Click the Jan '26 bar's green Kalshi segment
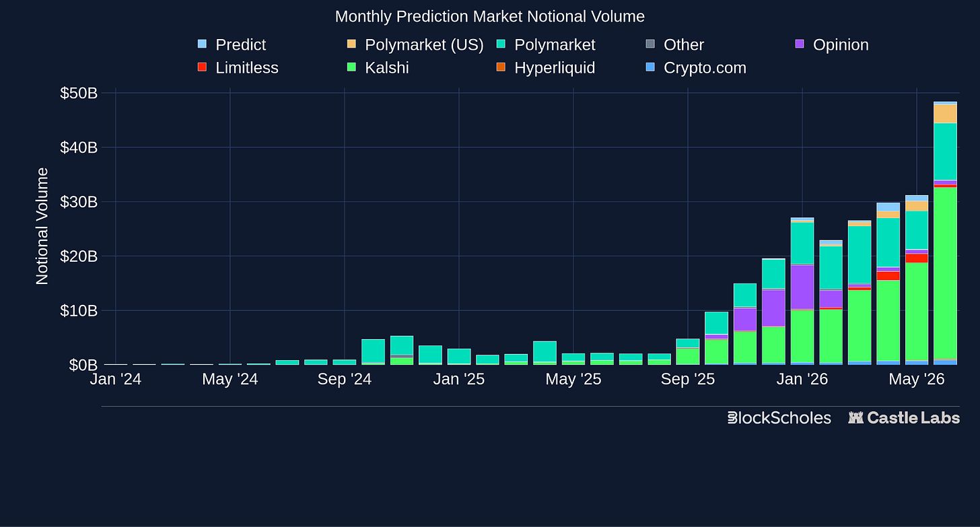The width and height of the screenshot is (980, 527). 802,337
